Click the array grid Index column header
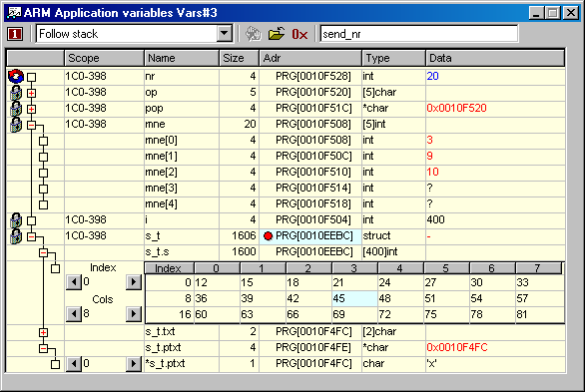This screenshot has width=585, height=392. [170, 268]
